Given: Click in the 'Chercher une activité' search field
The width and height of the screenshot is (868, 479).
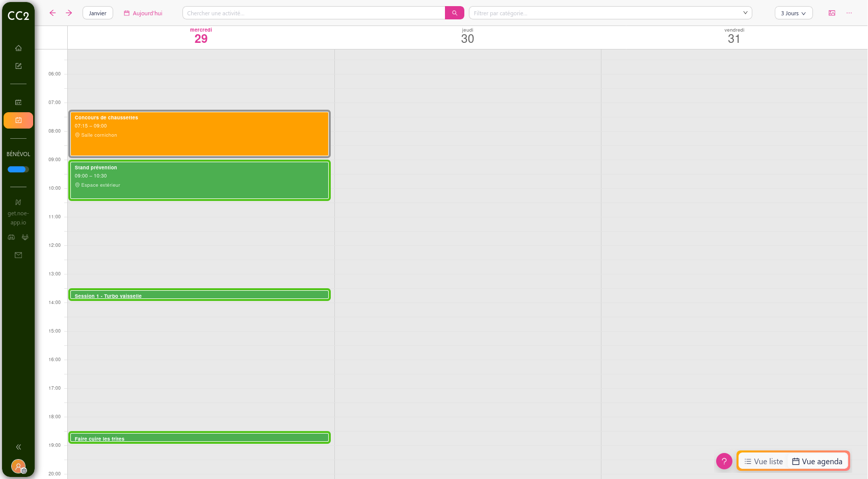Looking at the screenshot, I should coord(313,13).
